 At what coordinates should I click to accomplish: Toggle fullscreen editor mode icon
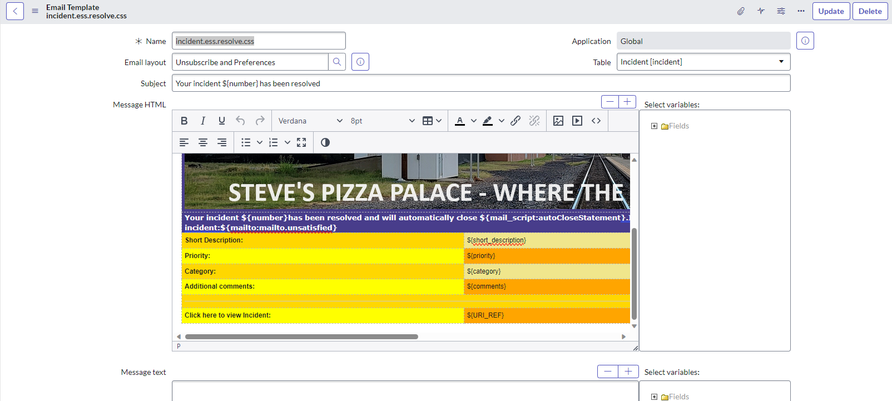pos(302,142)
